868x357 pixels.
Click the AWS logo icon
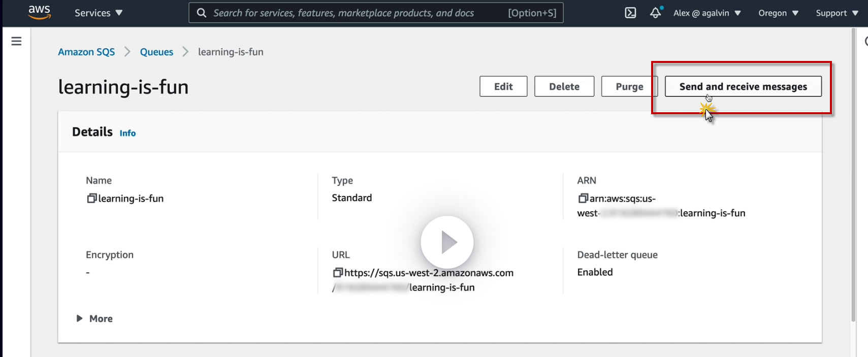39,12
